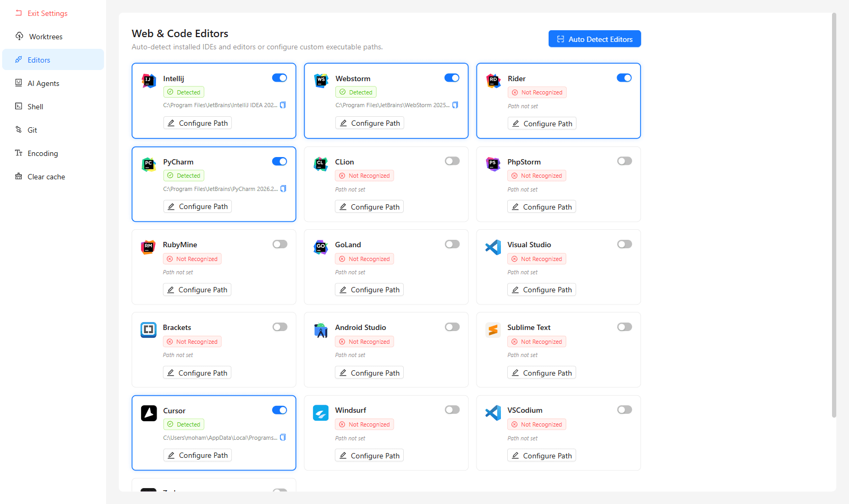The width and height of the screenshot is (849, 504).
Task: Copy the WebStorm executable path
Action: [455, 105]
